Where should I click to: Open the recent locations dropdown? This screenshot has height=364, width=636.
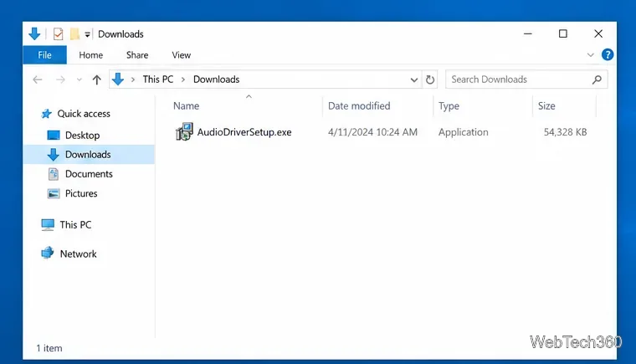79,80
